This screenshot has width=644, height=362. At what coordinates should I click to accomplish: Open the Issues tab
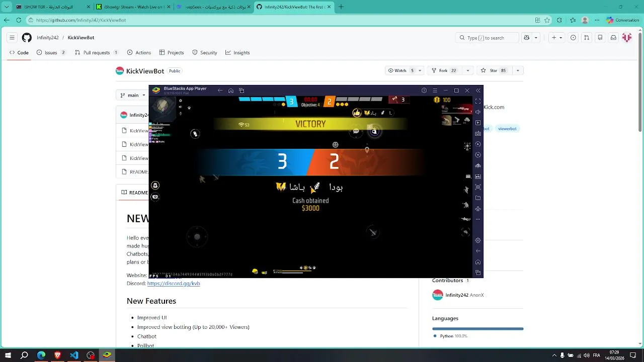pos(51,52)
